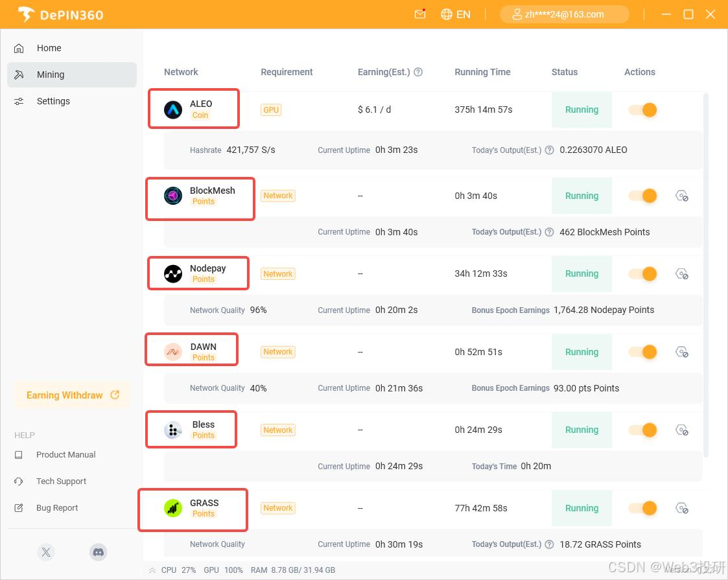Click the help icon next to Earning(Est.)
The image size is (728, 580).
[418, 72]
